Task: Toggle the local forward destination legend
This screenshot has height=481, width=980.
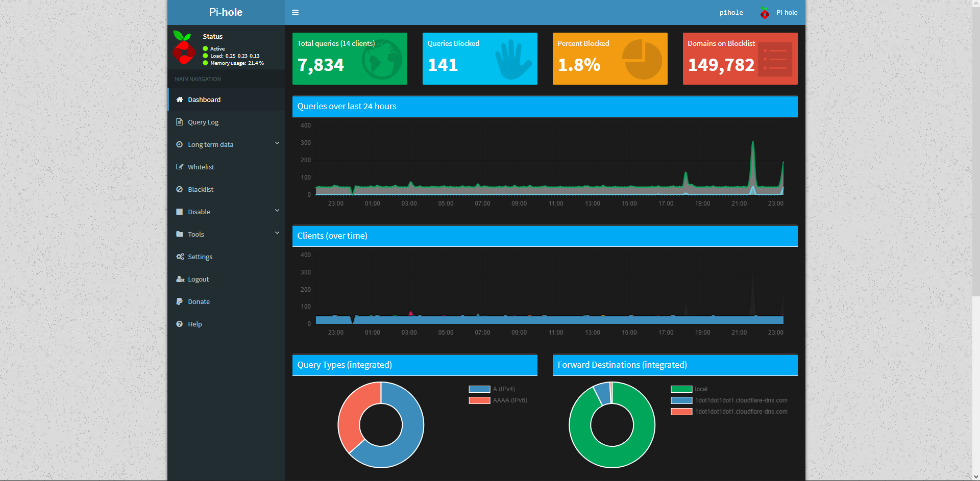Action: click(x=689, y=389)
